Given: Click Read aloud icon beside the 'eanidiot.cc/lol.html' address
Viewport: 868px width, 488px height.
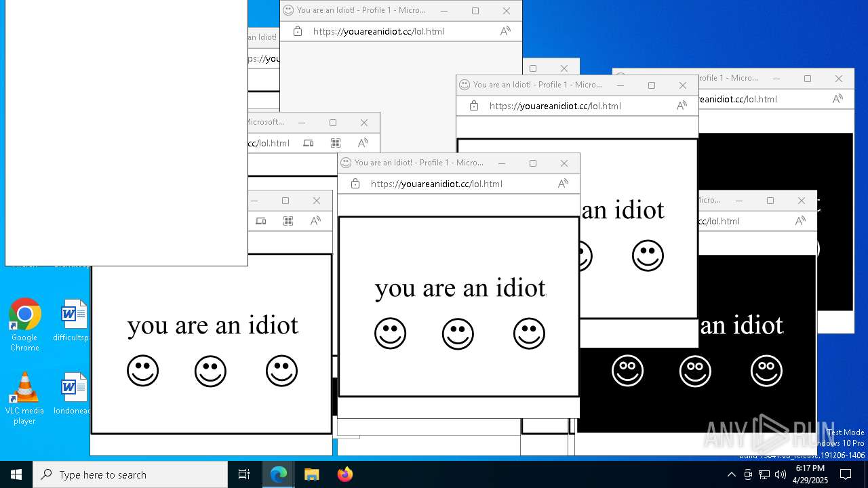Looking at the screenshot, I should point(837,99).
